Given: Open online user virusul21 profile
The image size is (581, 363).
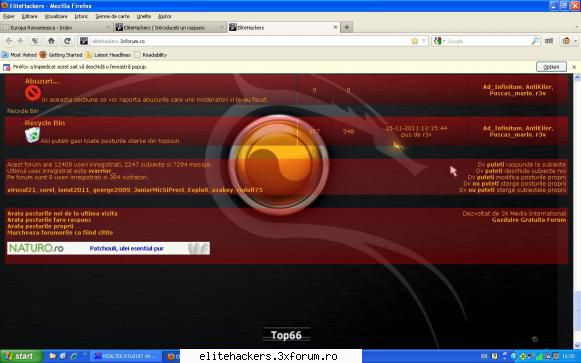Looking at the screenshot, I should click(22, 190).
